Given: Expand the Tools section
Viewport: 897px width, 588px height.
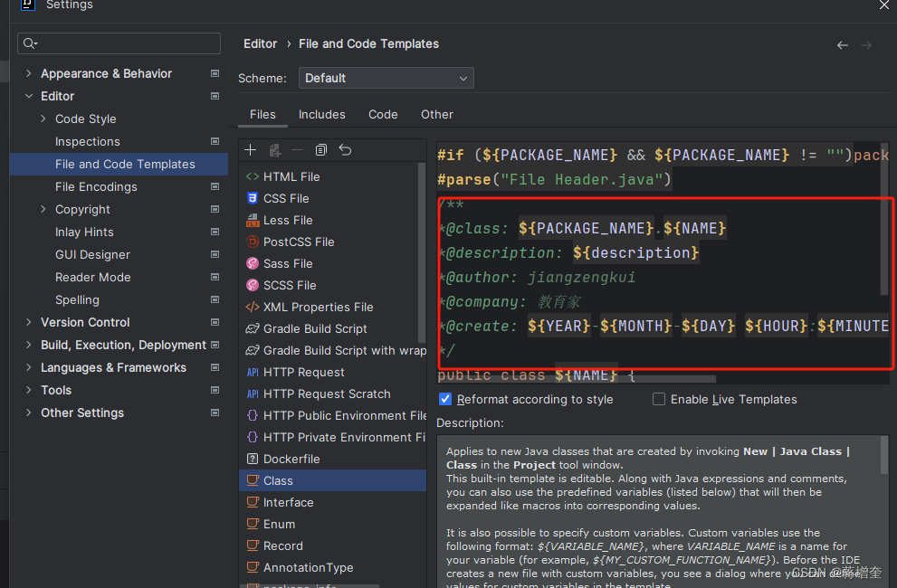Looking at the screenshot, I should coord(29,390).
